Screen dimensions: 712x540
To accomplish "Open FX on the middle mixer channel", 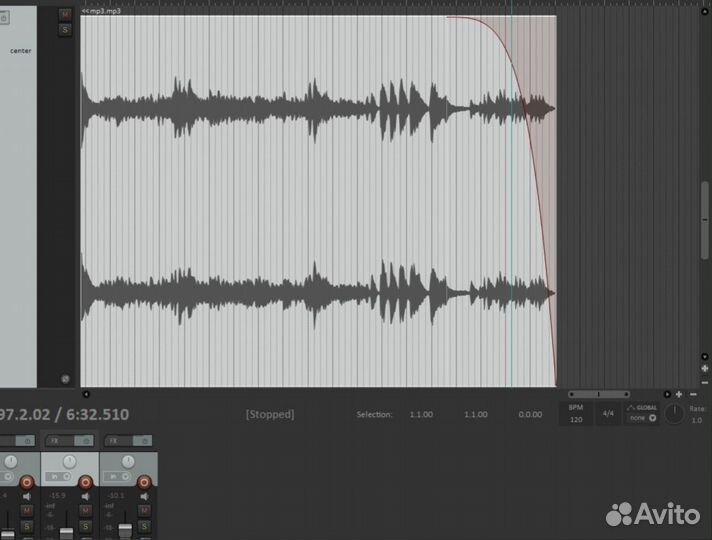I will (53, 440).
